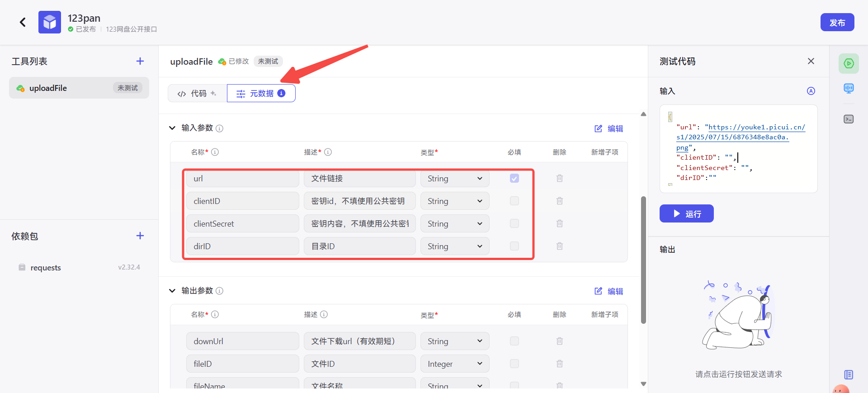Click info icon beside output 名称 header

(x=215, y=314)
